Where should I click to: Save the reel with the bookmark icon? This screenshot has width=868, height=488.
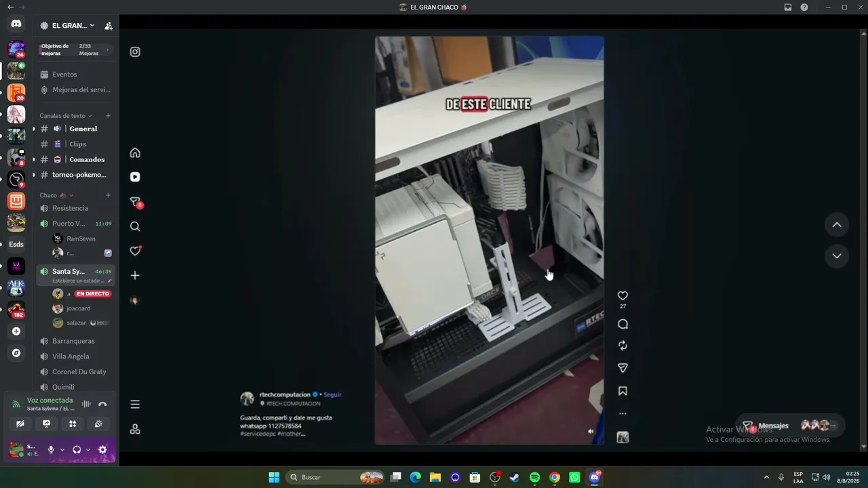coord(623,391)
